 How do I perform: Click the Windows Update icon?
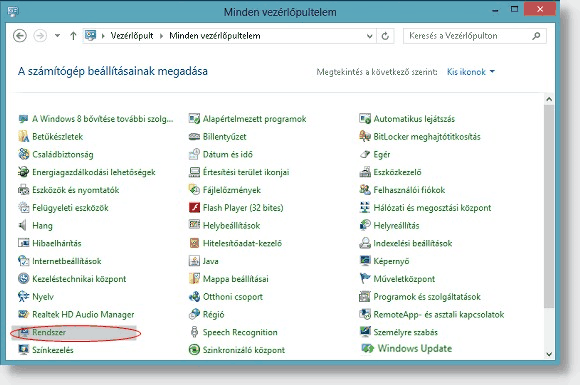[x=367, y=348]
